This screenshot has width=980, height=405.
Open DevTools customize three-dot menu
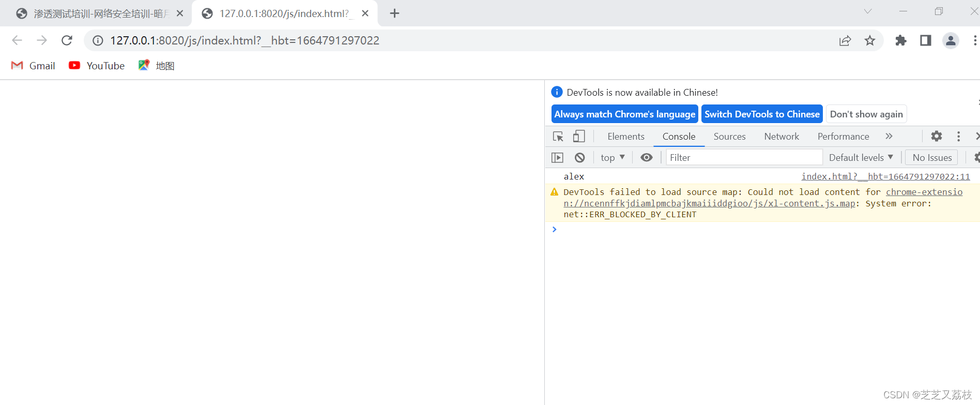pyautogui.click(x=958, y=136)
